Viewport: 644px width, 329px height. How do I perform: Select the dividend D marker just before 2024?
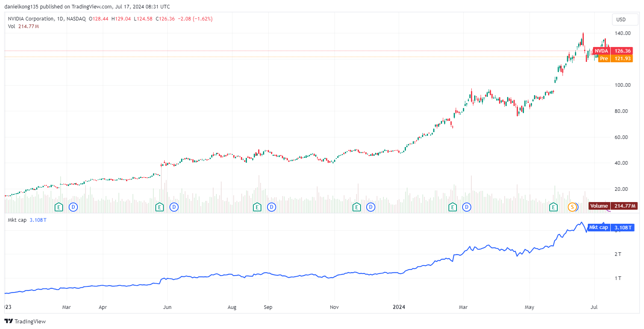371,207
